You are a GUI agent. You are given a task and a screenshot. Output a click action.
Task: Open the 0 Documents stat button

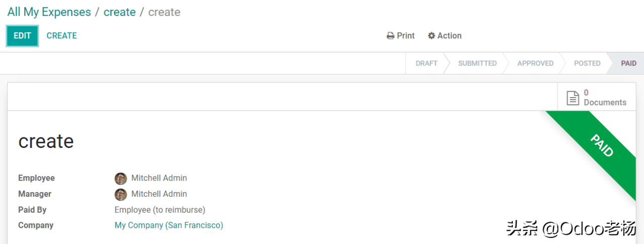coord(596,98)
